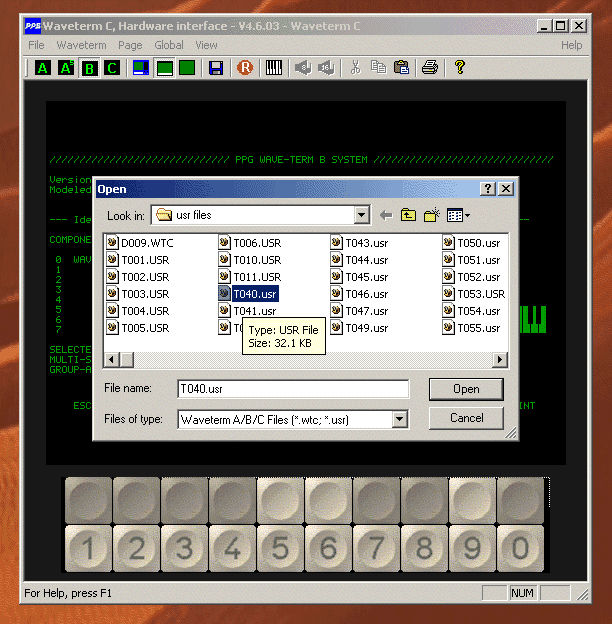Select the Waveterm C toolbar icon
The width and height of the screenshot is (612, 624).
coord(112,68)
